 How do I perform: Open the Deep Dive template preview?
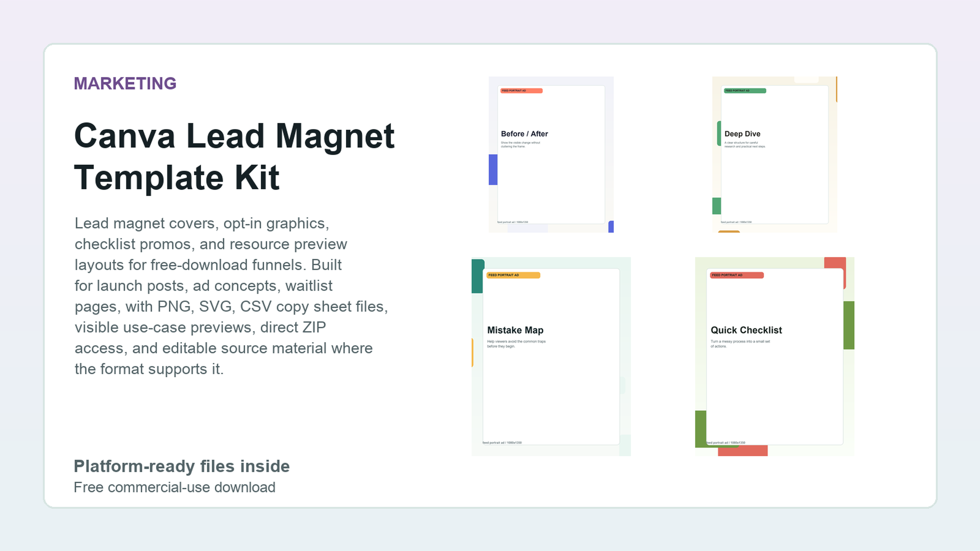pos(775,154)
